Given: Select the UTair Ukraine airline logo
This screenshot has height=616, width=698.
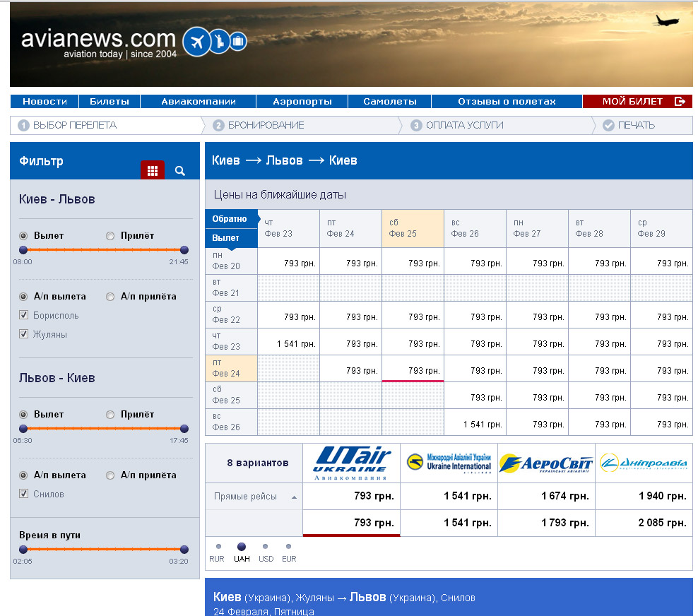Looking at the screenshot, I should [351, 463].
